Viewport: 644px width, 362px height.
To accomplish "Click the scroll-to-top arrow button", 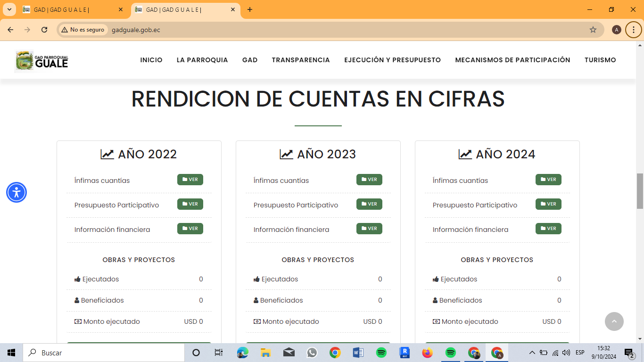I will point(614,321).
